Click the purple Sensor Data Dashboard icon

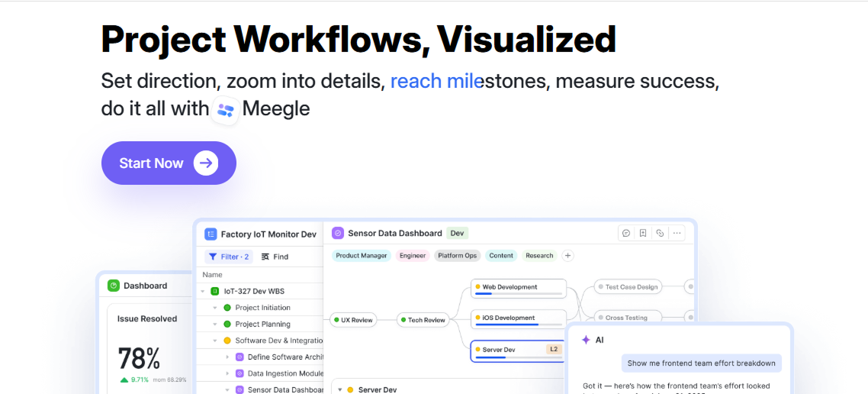click(x=338, y=233)
